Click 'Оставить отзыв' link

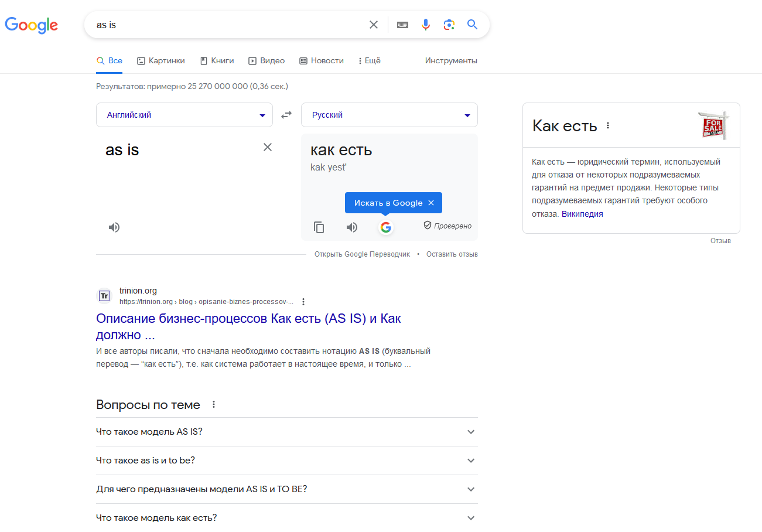click(x=452, y=254)
